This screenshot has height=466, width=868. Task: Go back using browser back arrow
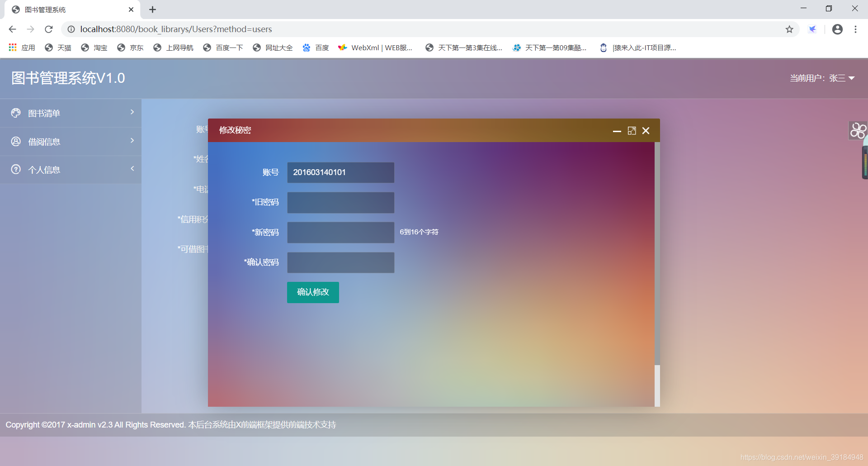12,29
